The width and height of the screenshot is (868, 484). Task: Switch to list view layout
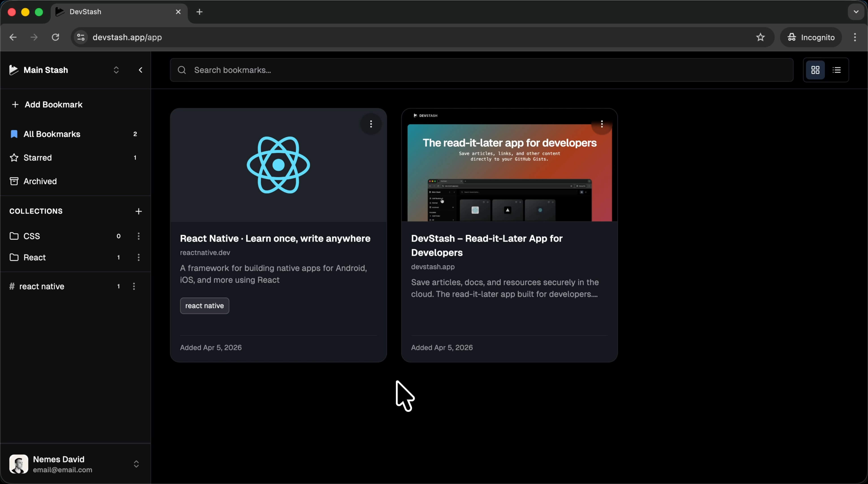pyautogui.click(x=837, y=70)
